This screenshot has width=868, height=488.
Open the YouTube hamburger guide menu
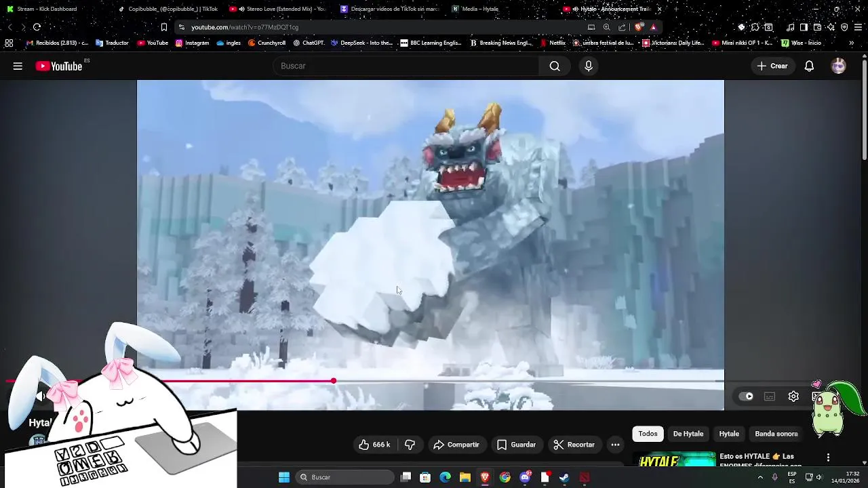18,66
